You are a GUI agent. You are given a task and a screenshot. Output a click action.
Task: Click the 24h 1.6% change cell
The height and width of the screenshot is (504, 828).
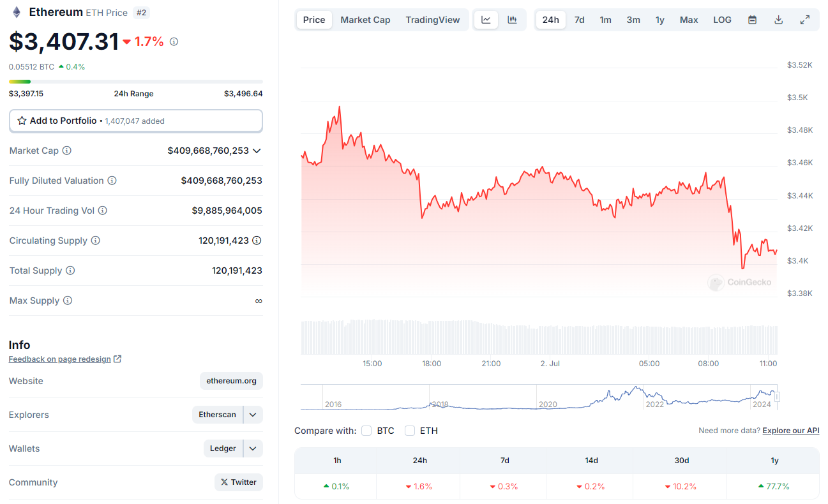[x=419, y=486]
